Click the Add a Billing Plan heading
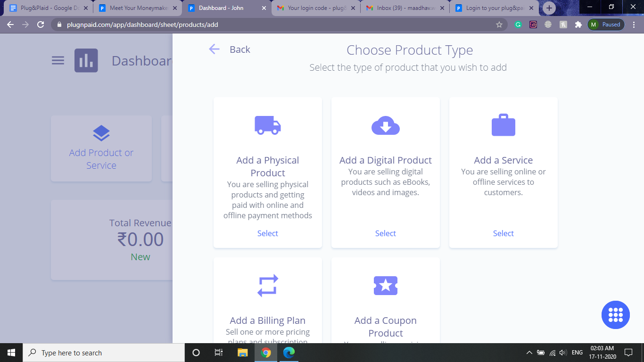The height and width of the screenshot is (362, 644). point(268,321)
